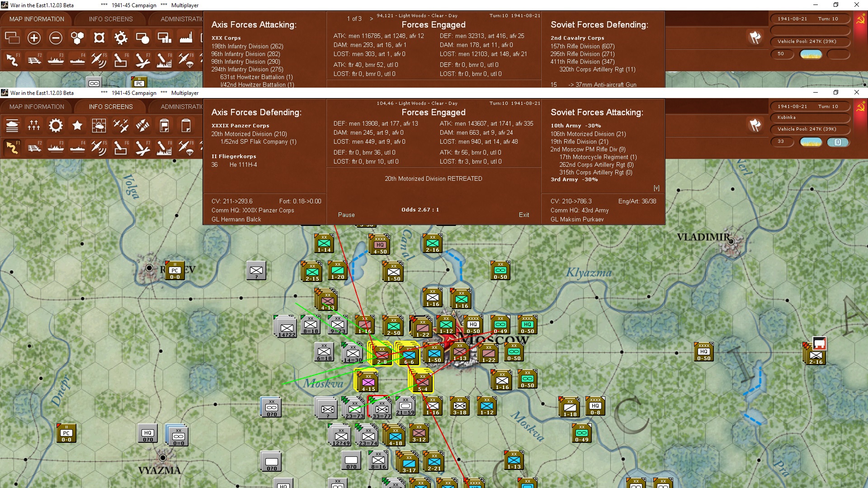The height and width of the screenshot is (488, 868).
Task: Switch to MAP INFORMATION tab in upper window
Action: 37,19
